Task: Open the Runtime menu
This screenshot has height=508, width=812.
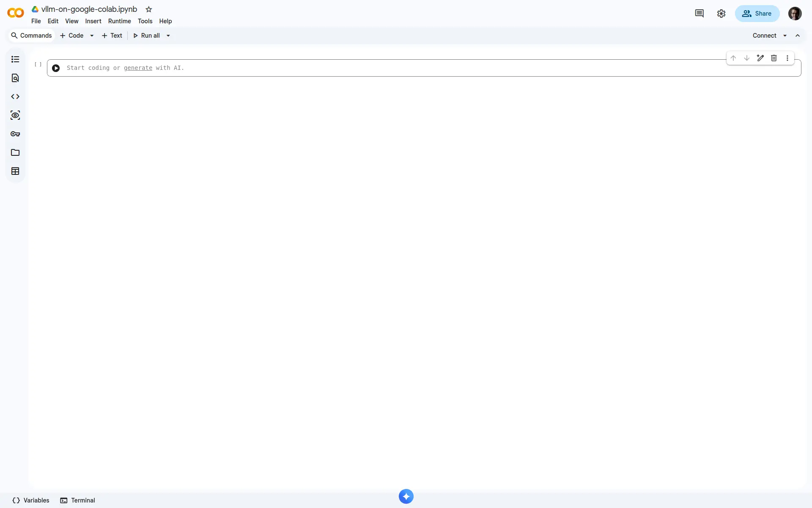Action: click(119, 21)
